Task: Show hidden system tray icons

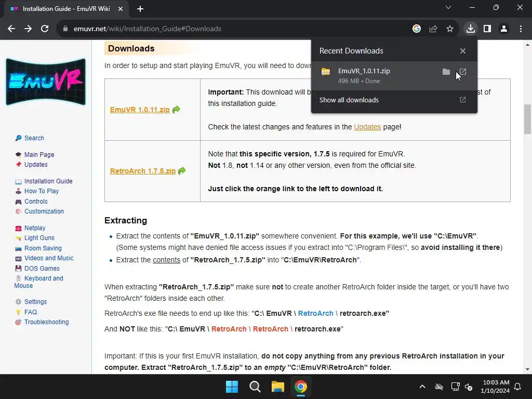Action: click(422, 387)
